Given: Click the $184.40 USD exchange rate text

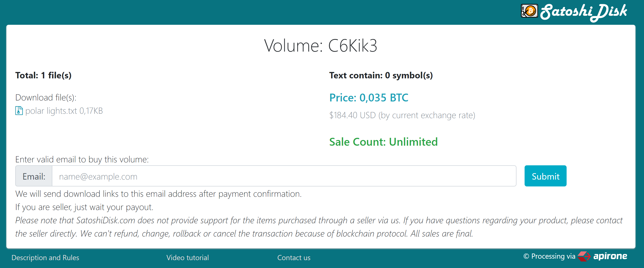Looking at the screenshot, I should coord(402,115).
